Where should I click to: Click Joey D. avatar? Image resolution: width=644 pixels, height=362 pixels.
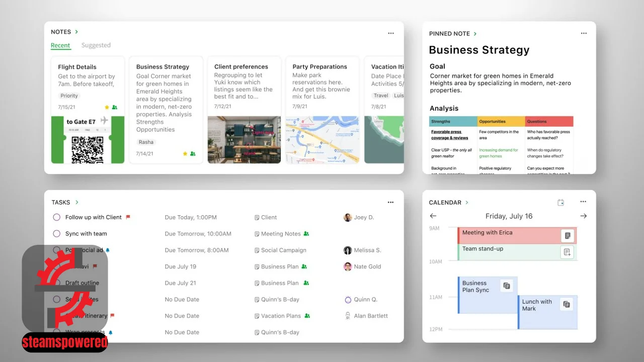point(348,218)
